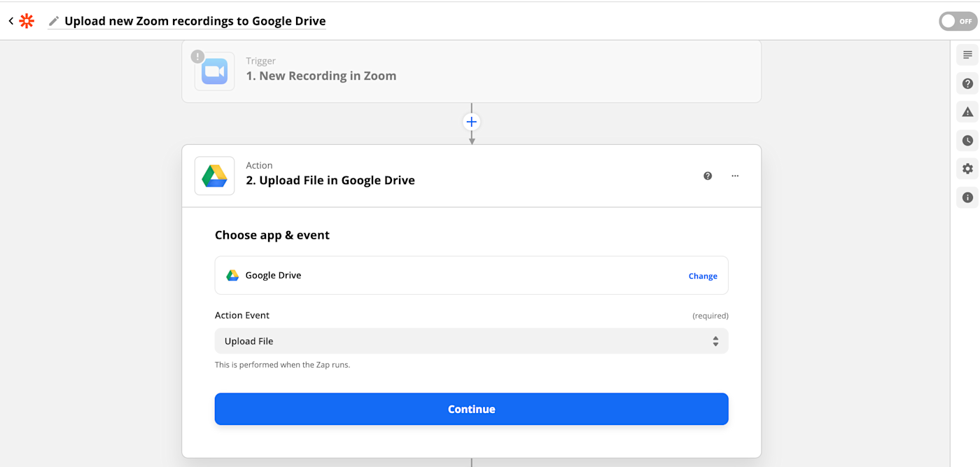Click the blue Continue button

pos(471,409)
